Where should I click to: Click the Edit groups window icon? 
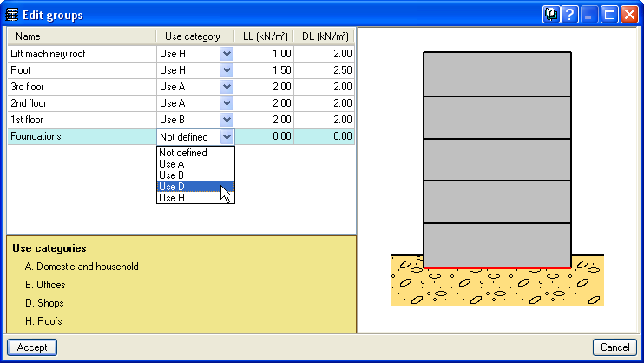pos(12,15)
